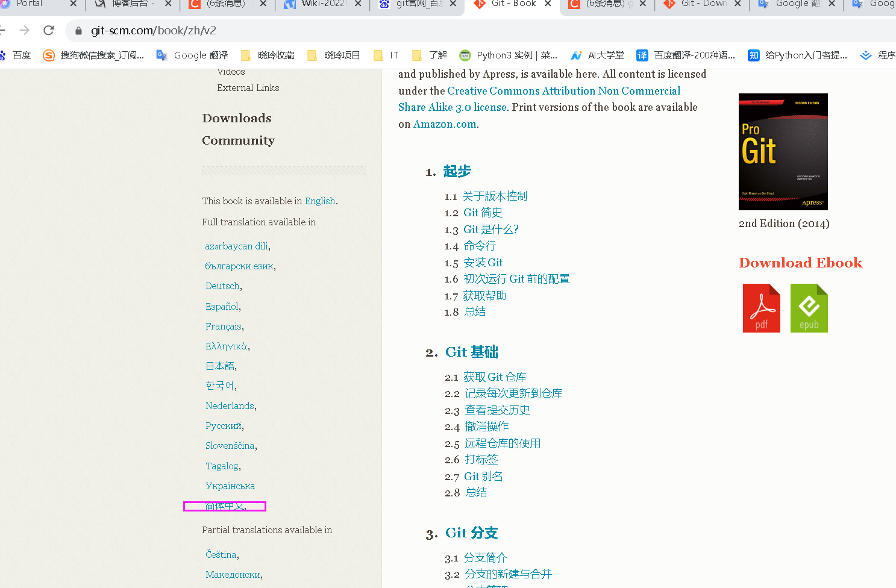Open section 1.2 Git 简史

click(x=483, y=213)
